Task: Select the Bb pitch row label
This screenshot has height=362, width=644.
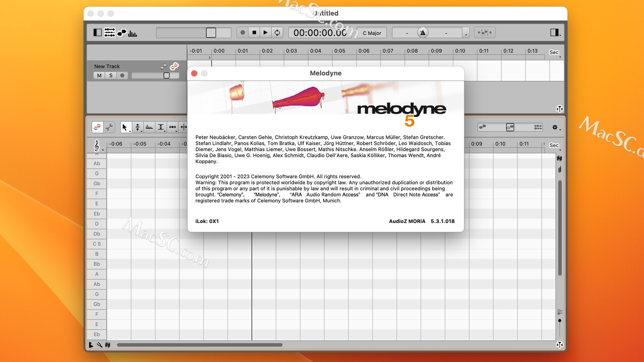Action: (x=97, y=264)
